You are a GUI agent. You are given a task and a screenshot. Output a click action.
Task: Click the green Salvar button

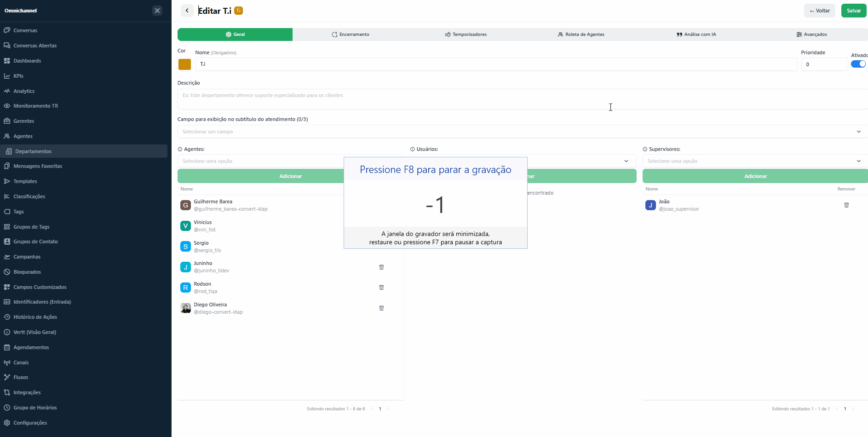(854, 11)
